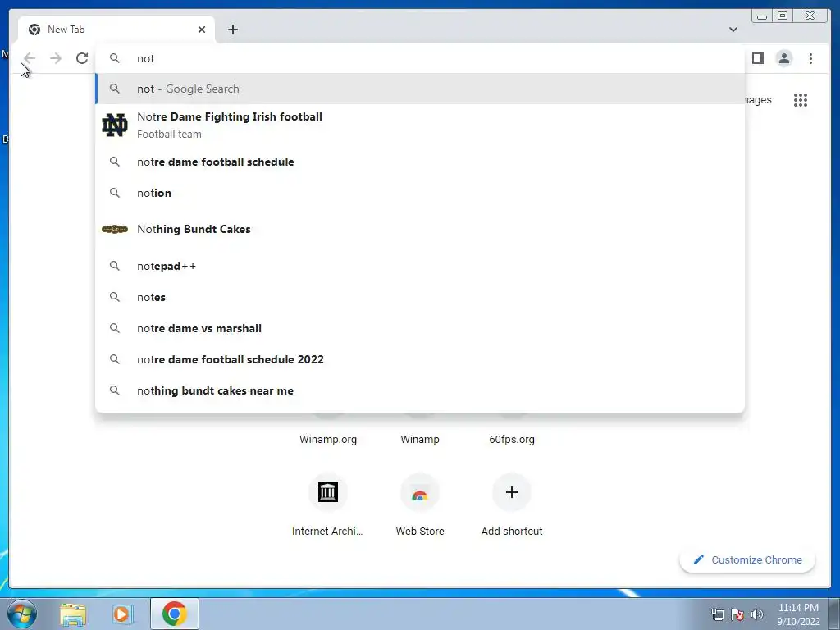840x630 pixels.
Task: Open Windows Explorer from the taskbar
Action: click(x=73, y=614)
